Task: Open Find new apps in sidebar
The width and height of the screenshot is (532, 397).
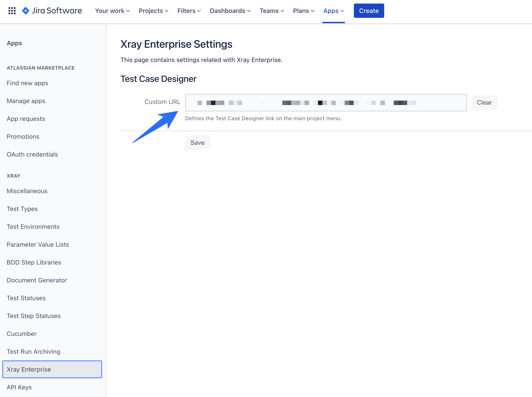Action: pos(27,83)
